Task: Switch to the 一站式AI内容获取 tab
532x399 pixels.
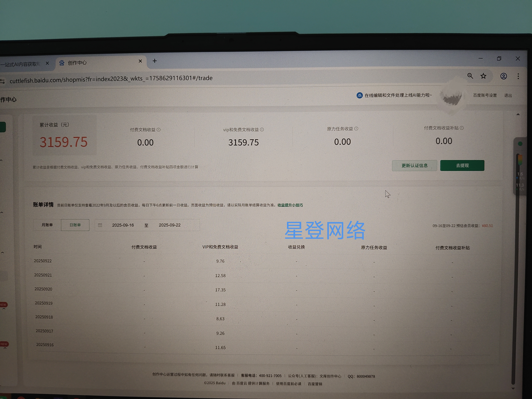Action: (20, 64)
